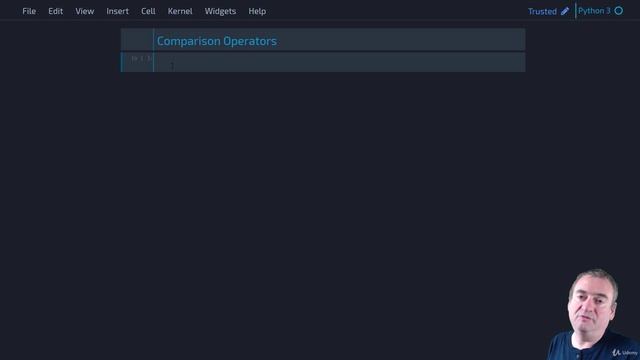Open the File menu

point(29,11)
